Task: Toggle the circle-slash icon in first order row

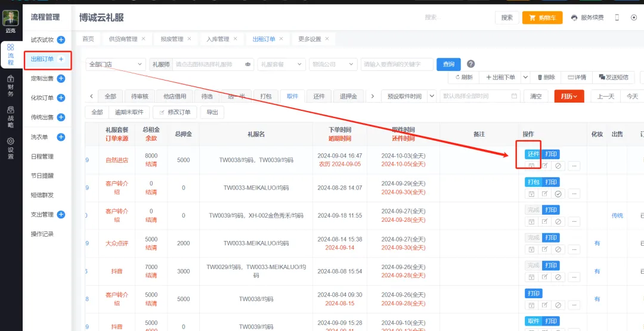Action: (x=558, y=165)
